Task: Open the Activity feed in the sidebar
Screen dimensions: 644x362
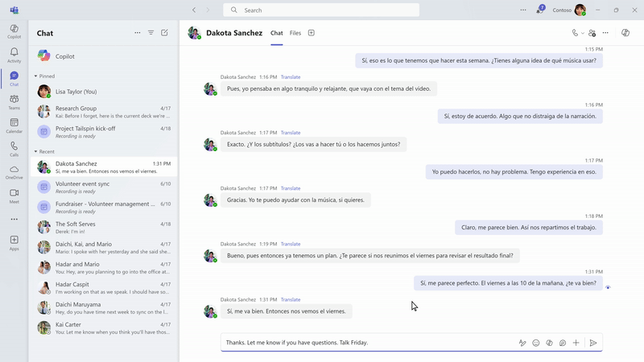Action: click(x=14, y=55)
